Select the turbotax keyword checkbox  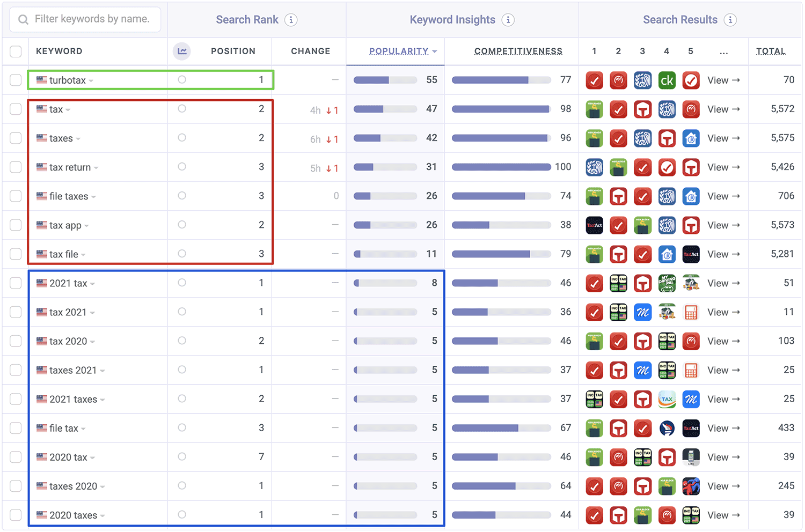[16, 80]
